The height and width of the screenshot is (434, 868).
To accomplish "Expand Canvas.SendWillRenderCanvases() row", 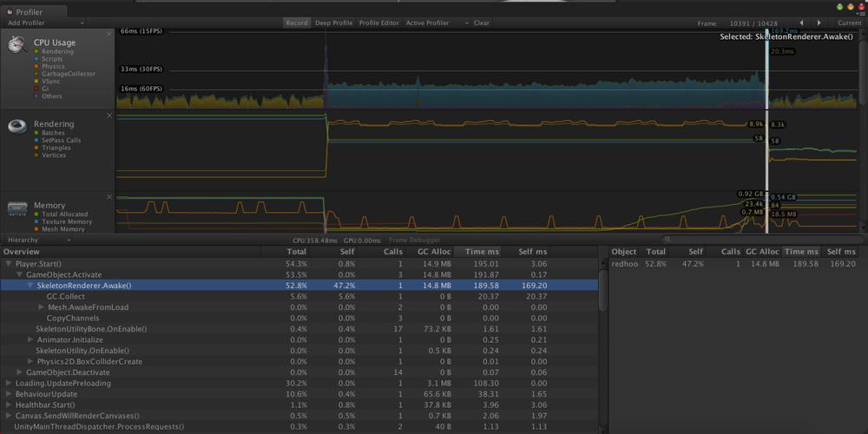I will tap(9, 416).
